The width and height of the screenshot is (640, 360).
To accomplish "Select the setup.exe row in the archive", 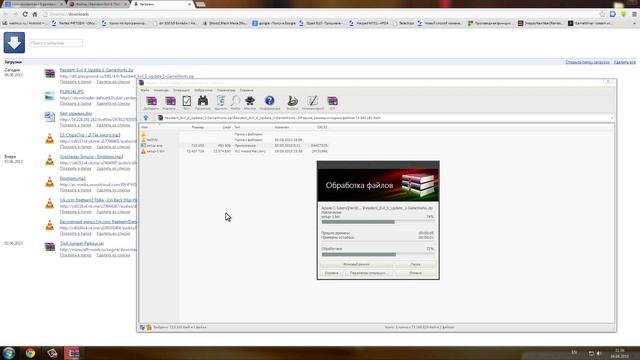I will pyautogui.click(x=234, y=145).
